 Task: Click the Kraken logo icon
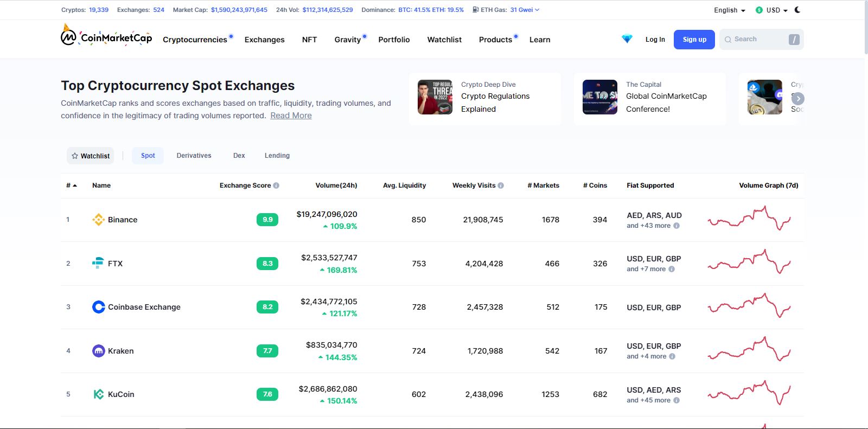point(99,351)
